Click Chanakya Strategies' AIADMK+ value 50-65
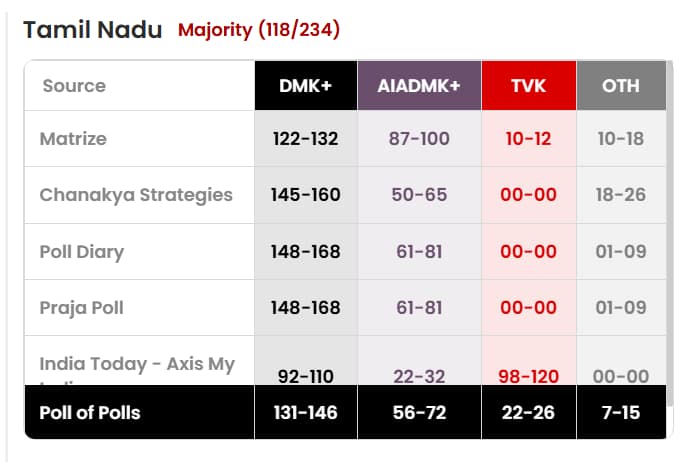Screen dimensions: 688x462 419,195
